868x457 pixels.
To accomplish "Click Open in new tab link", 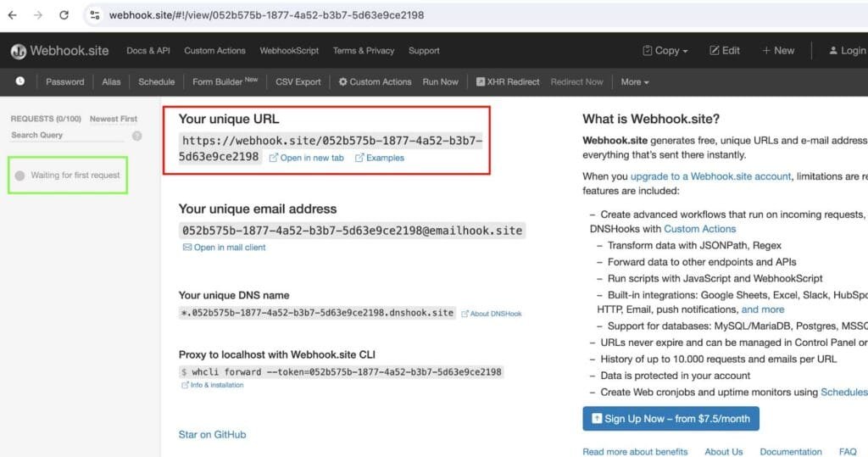I will (x=306, y=158).
